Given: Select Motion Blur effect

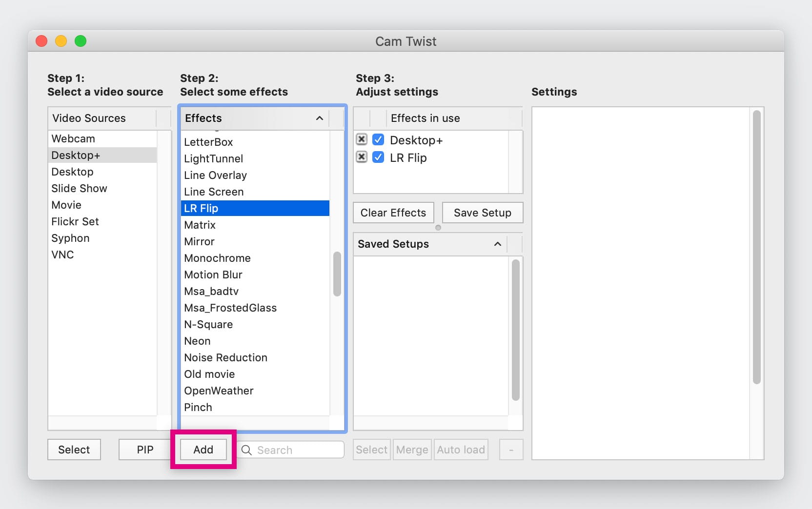Looking at the screenshot, I should click(x=255, y=274).
